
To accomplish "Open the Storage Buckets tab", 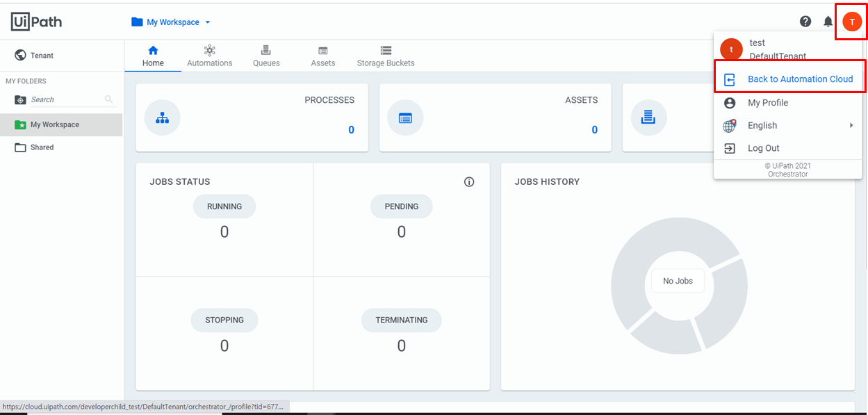I will pos(386,56).
